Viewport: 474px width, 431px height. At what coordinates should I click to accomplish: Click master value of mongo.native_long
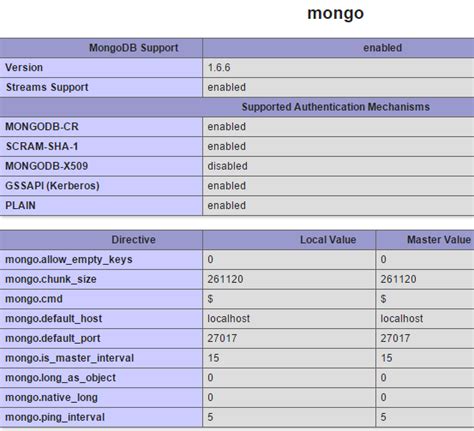[383, 397]
